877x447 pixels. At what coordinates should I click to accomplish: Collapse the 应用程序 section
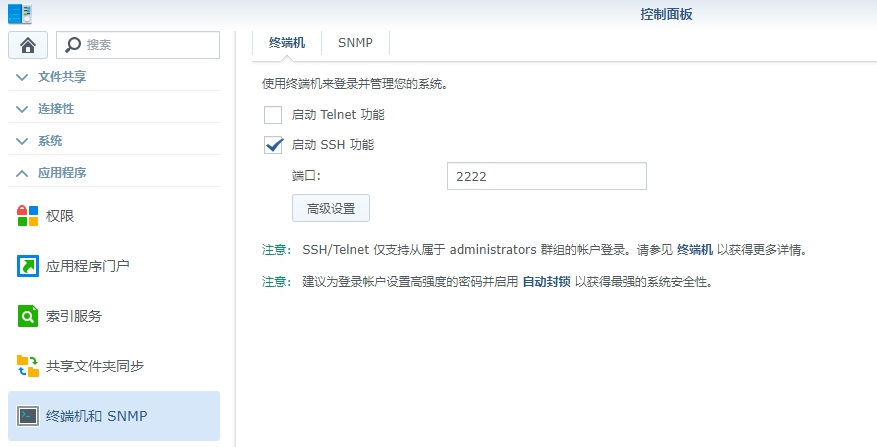[114, 173]
